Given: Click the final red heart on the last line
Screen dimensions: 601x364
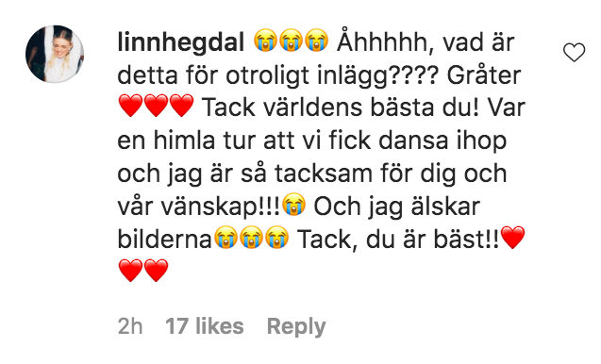Looking at the screenshot, I should (x=156, y=271).
